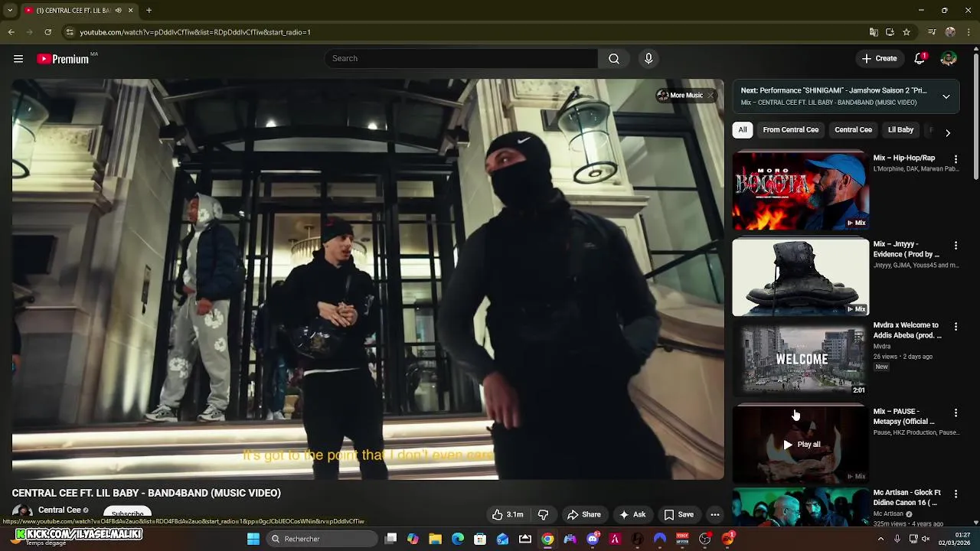This screenshot has height=551, width=980.
Task: Click Mvdra x Welcome to Addis Abeba title
Action: pyautogui.click(x=907, y=331)
